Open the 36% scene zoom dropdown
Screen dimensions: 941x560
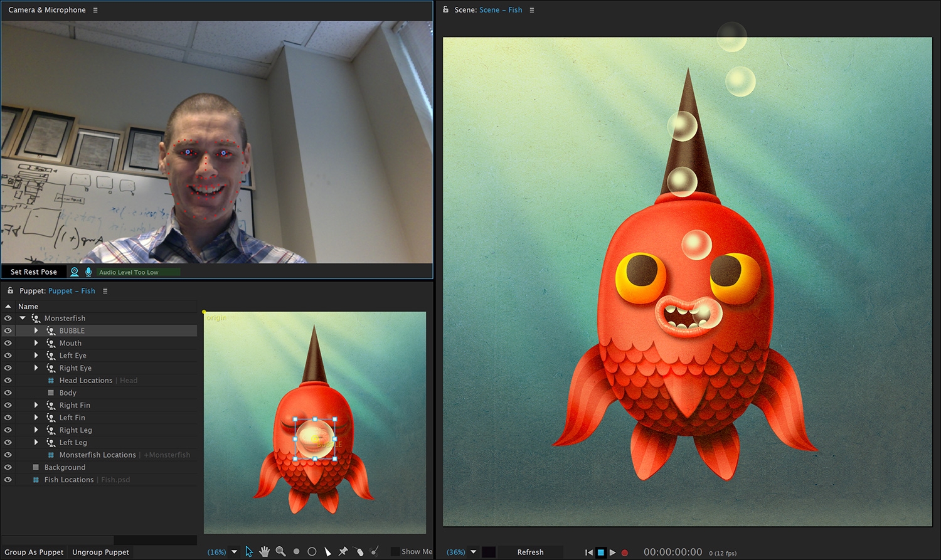click(x=474, y=552)
